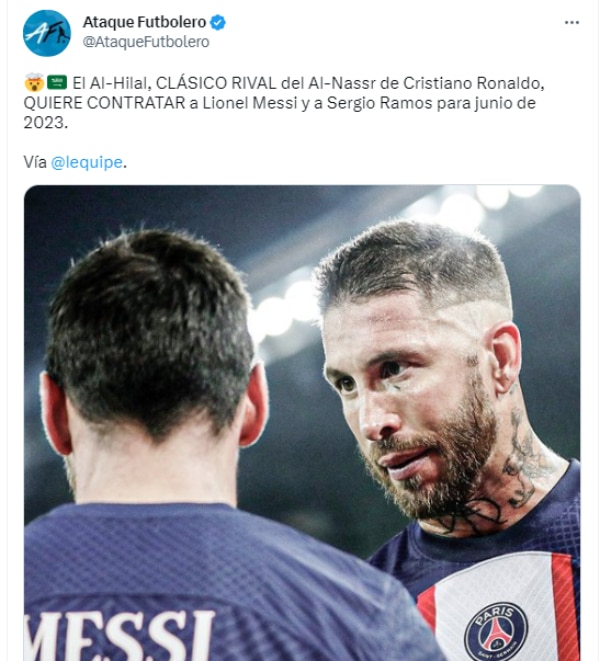The width and height of the screenshot is (600, 661).
Task: Open the three-dot more options menu
Action: pyautogui.click(x=572, y=23)
